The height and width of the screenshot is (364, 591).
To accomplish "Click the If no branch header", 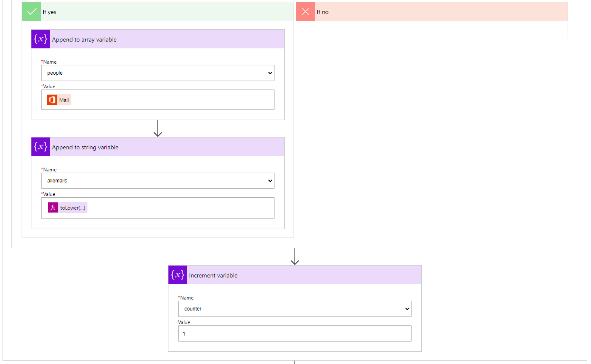I will [x=440, y=12].
